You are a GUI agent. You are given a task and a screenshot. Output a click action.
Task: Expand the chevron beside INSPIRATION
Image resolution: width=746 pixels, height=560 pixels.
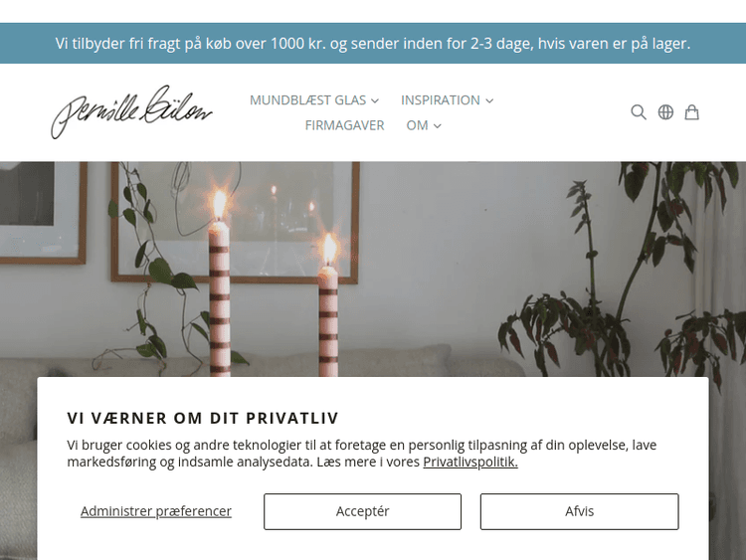pyautogui.click(x=489, y=100)
